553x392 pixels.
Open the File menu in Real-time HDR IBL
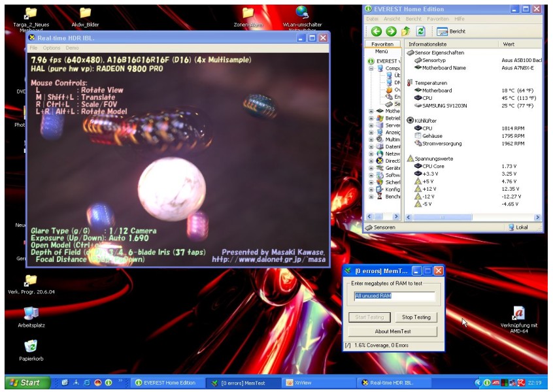pos(33,48)
